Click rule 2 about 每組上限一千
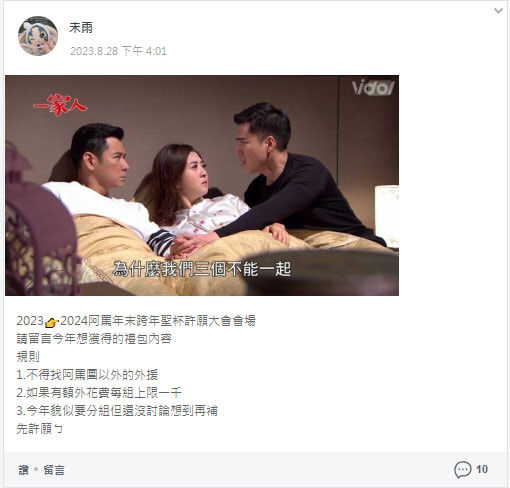The image size is (510, 488). (99, 393)
